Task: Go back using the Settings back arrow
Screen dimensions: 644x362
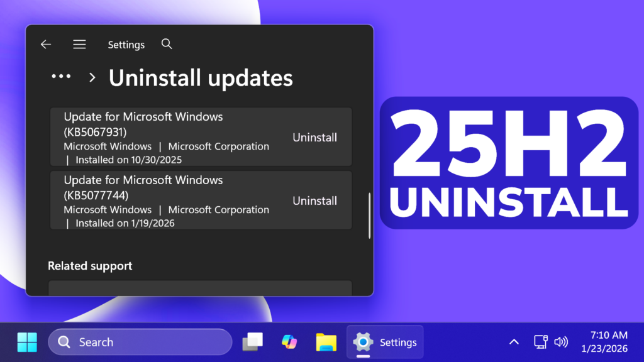Action: pos(45,45)
